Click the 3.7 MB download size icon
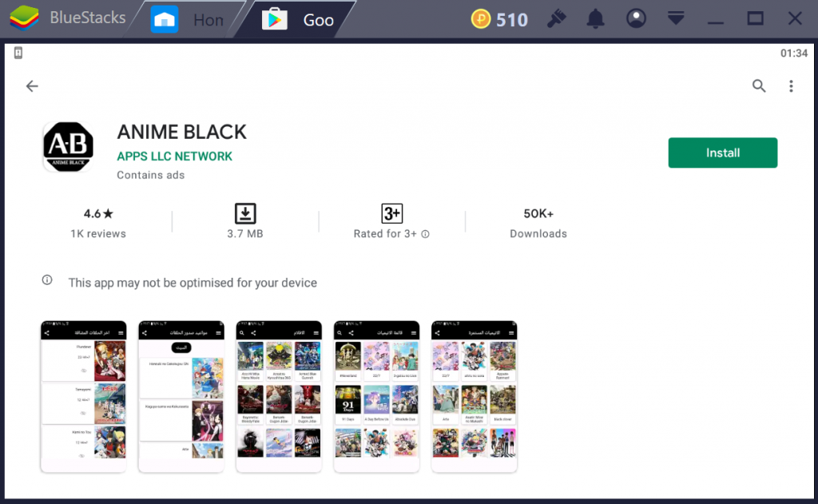Viewport: 818px width, 504px height. [245, 213]
